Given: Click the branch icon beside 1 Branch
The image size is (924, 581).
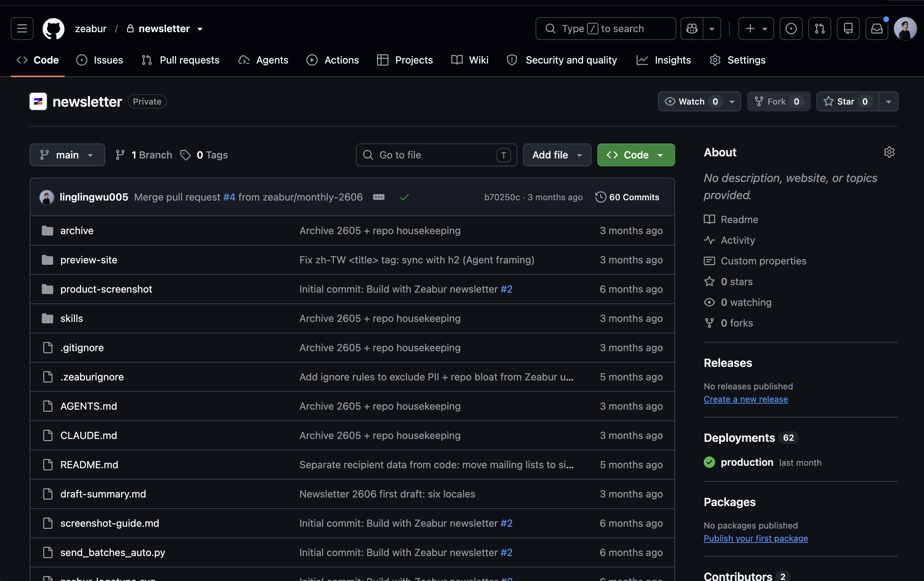Looking at the screenshot, I should pos(120,155).
